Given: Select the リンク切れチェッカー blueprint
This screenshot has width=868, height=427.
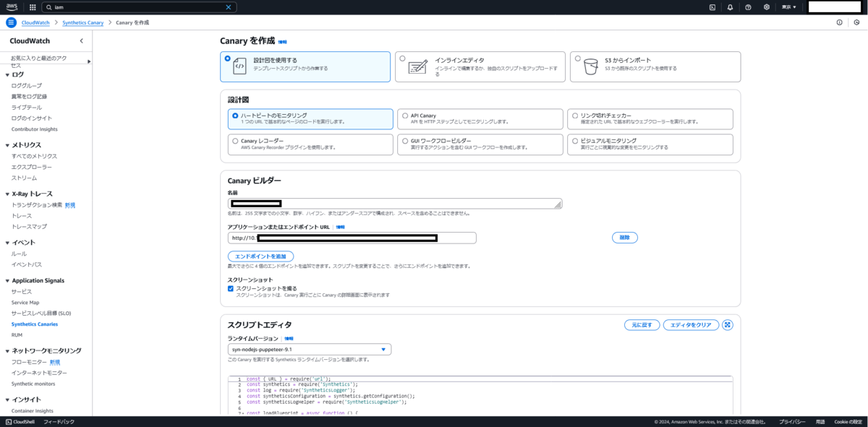Looking at the screenshot, I should click(574, 116).
